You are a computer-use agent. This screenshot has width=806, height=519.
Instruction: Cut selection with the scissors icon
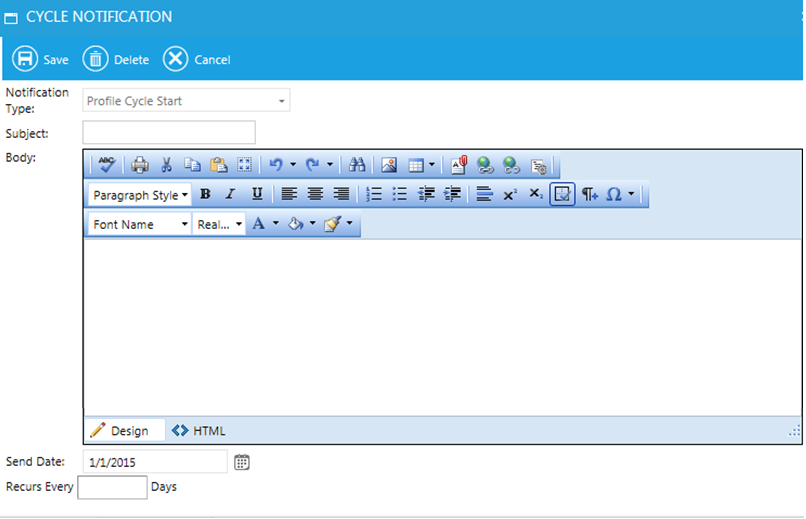click(x=167, y=166)
